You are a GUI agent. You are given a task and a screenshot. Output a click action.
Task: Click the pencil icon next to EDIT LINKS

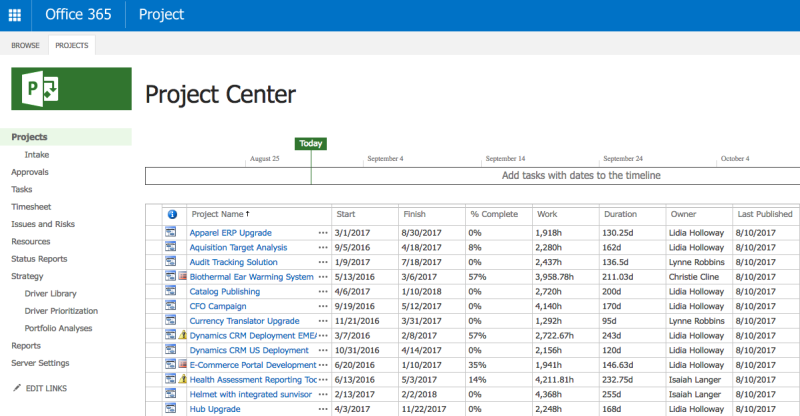[16, 387]
